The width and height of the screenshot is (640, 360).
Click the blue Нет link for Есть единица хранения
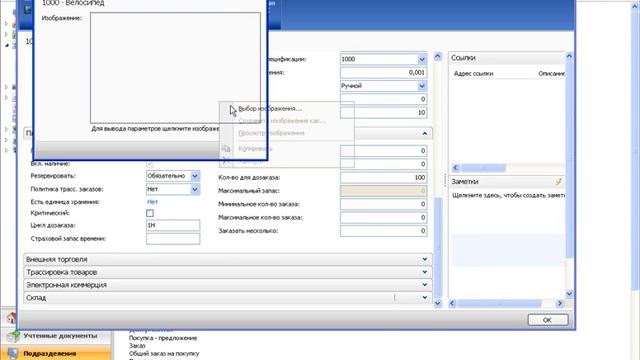point(152,202)
